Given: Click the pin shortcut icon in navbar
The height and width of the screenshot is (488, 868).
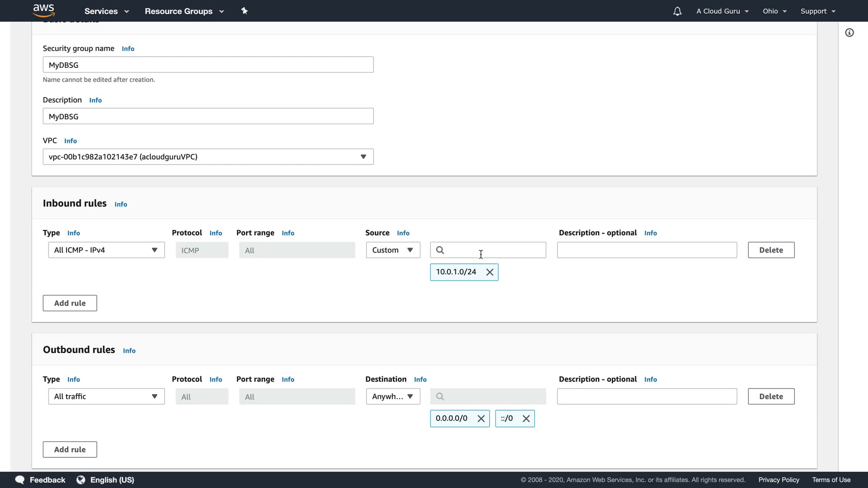Looking at the screenshot, I should [x=245, y=11].
